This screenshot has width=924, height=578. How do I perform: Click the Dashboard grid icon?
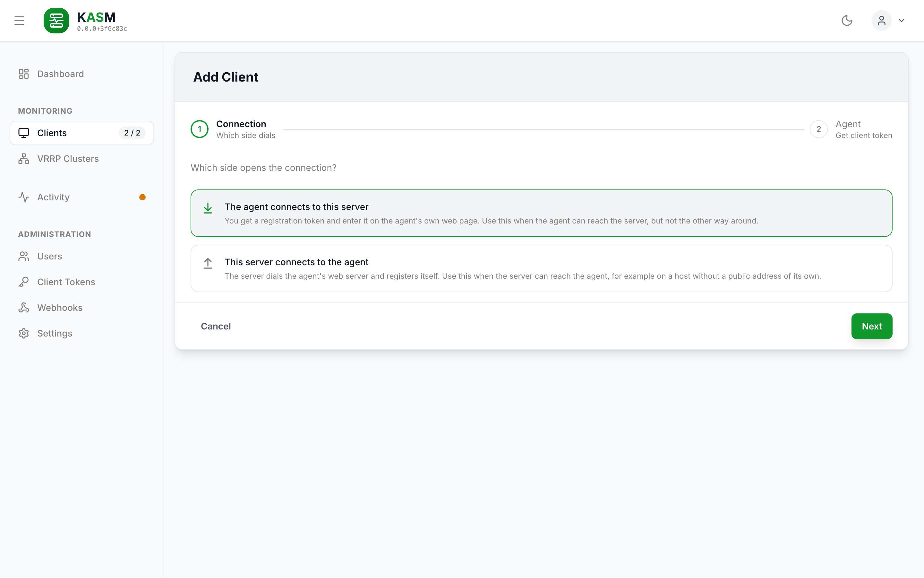(x=24, y=74)
